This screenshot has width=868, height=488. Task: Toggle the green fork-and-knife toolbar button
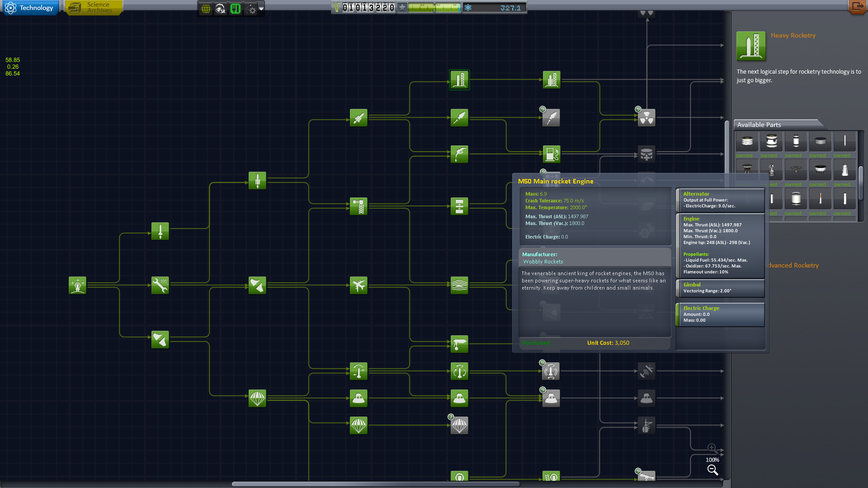235,8
